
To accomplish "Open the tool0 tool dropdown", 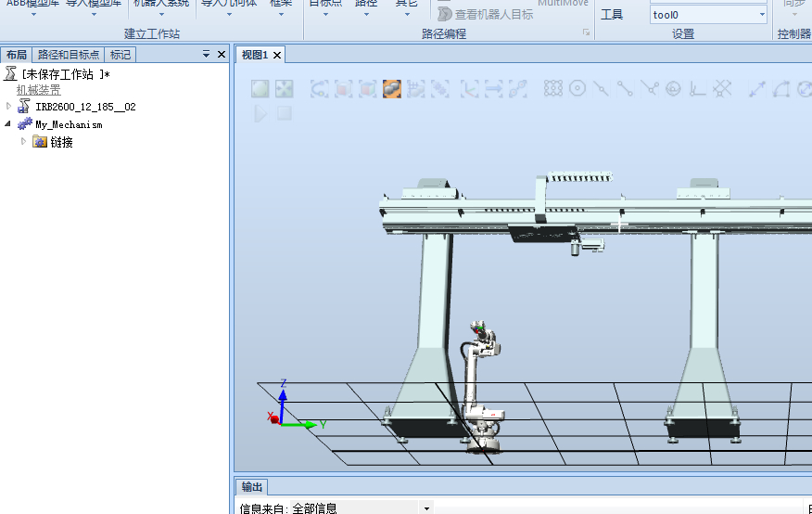I will point(762,15).
